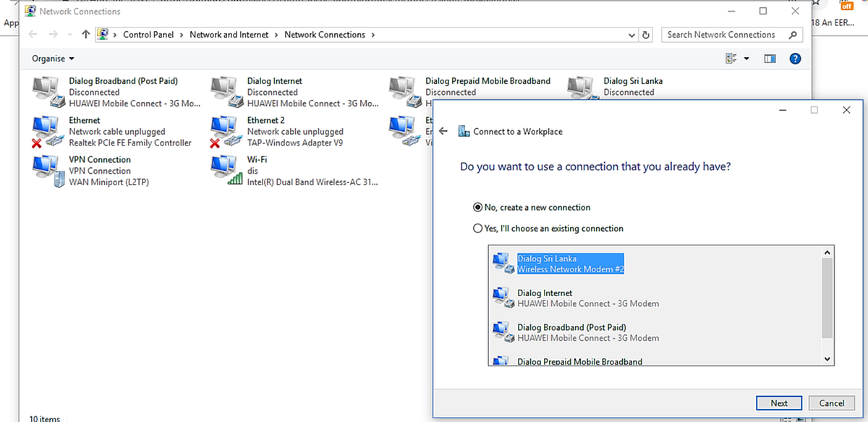Select the Ethernet Realtek adapter icon
The image size is (868, 422).
click(x=48, y=132)
